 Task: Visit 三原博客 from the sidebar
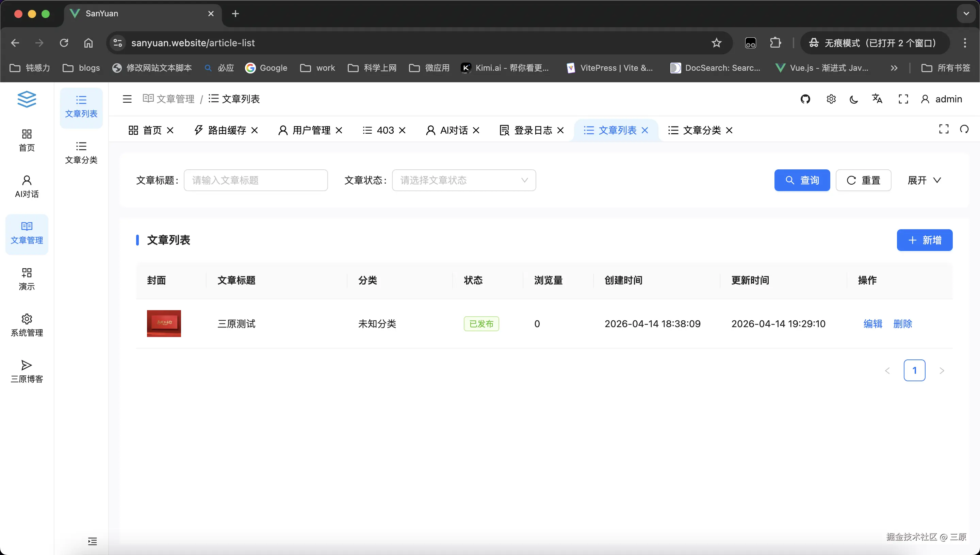(26, 370)
